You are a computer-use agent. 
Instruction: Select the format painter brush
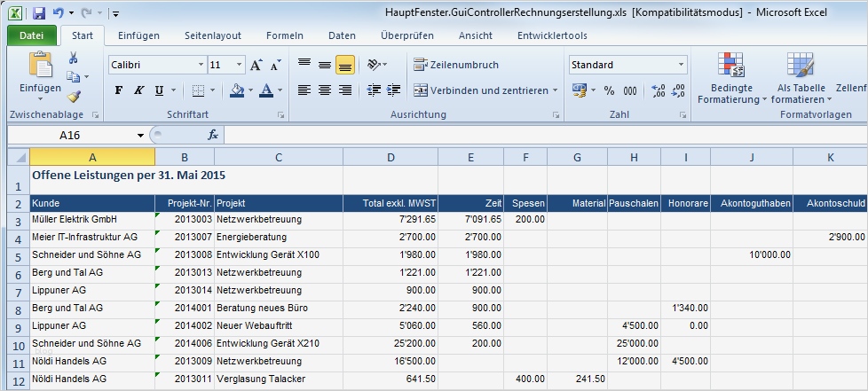tap(75, 97)
